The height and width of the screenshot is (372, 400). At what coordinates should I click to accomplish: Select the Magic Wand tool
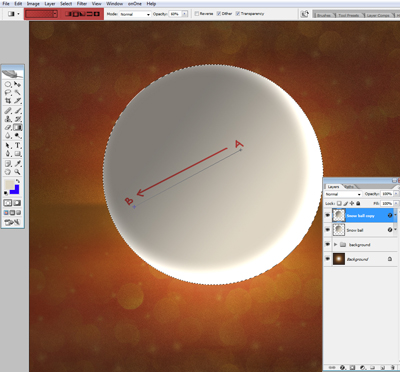coord(17,93)
